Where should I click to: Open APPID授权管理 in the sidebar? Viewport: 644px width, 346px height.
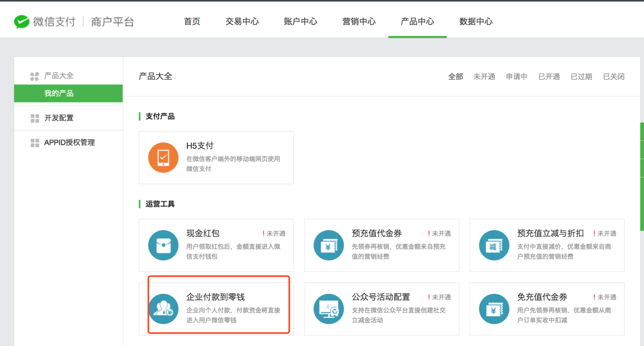tap(69, 142)
